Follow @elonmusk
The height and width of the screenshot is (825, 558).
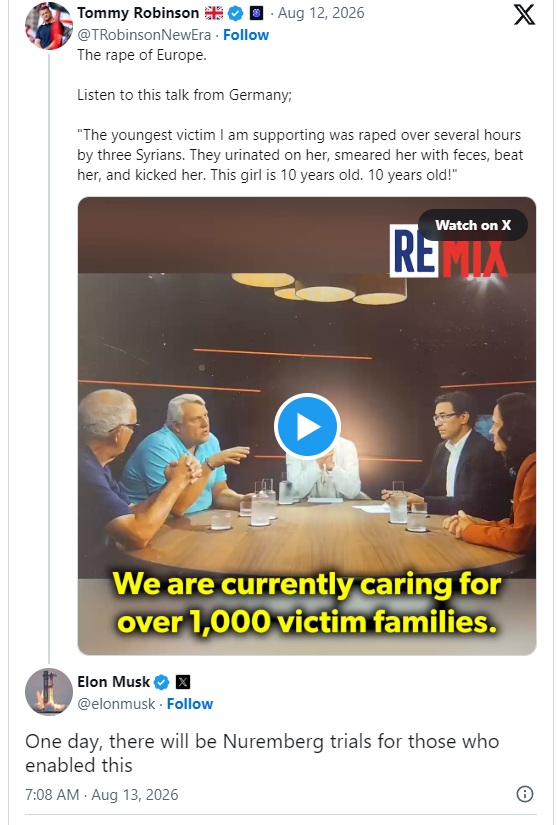pos(189,703)
